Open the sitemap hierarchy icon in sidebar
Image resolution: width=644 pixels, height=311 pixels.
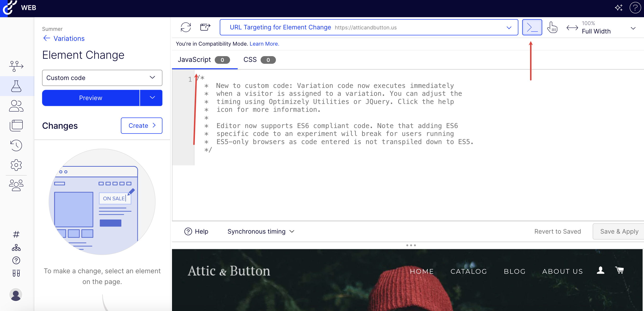16,247
